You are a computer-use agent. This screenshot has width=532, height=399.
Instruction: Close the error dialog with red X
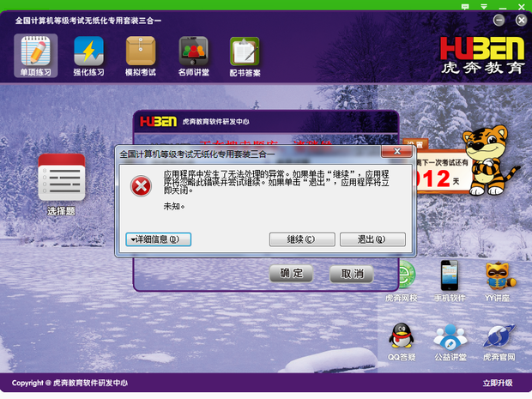(397, 151)
